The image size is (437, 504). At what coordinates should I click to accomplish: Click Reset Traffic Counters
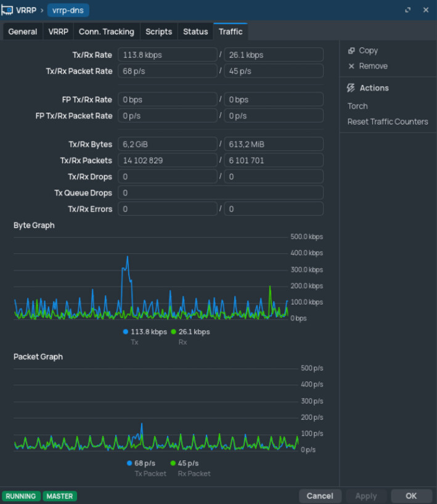click(x=387, y=122)
